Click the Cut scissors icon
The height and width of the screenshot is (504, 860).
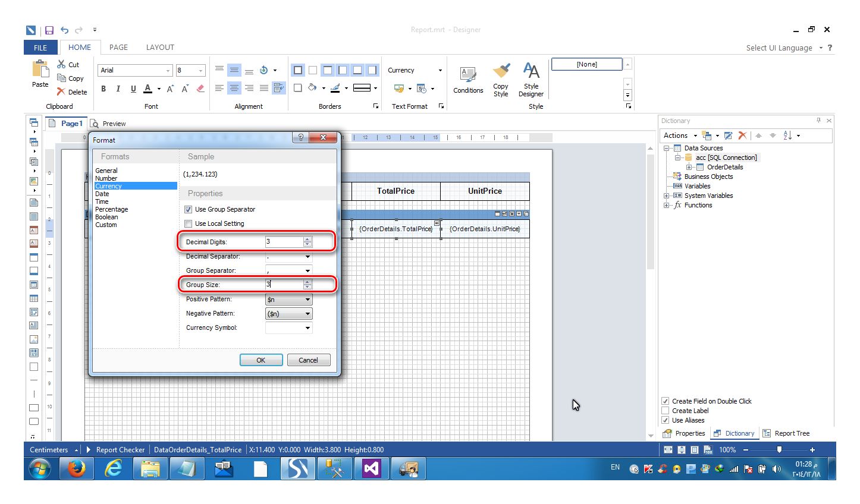click(x=61, y=64)
